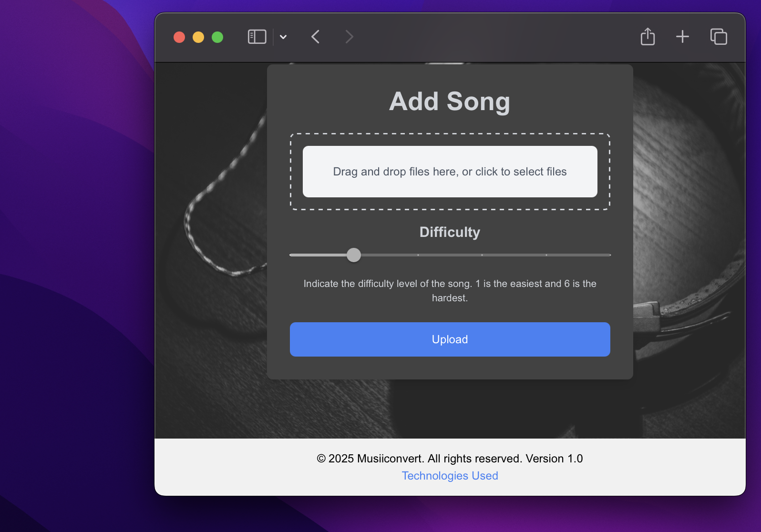Show the tab overview icon

click(x=719, y=37)
